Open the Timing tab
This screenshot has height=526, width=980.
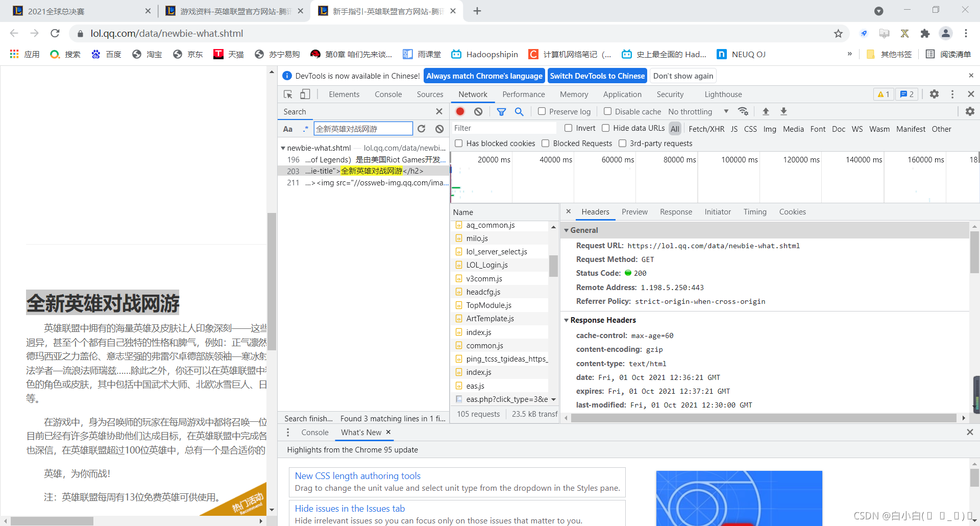pos(755,212)
